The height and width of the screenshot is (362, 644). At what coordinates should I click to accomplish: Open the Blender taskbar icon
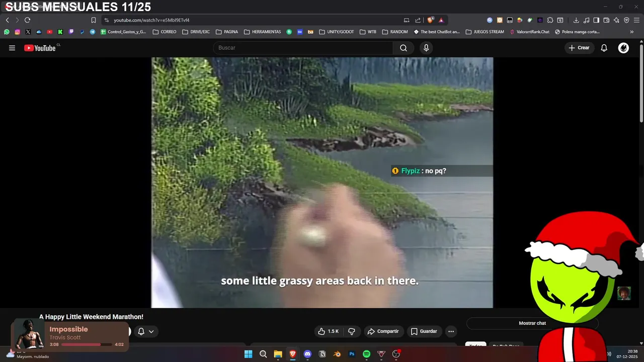(337, 354)
